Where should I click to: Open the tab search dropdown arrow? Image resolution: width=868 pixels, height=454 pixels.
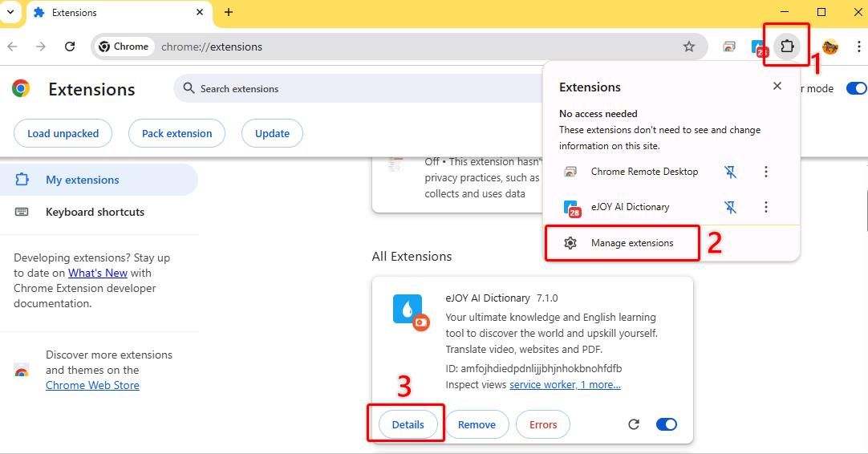(10, 11)
